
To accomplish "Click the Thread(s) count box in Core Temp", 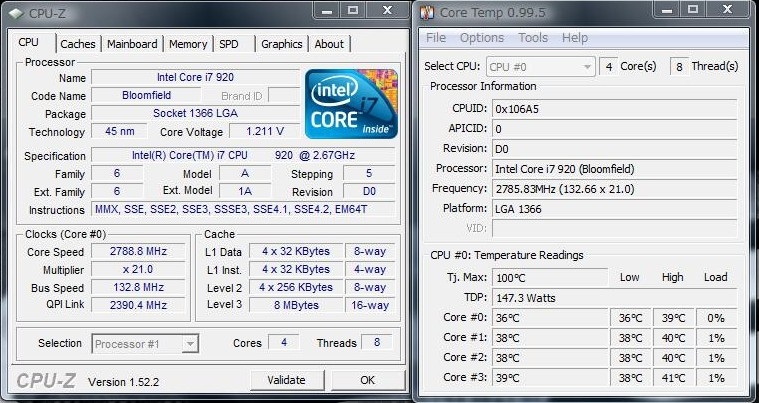I will [x=679, y=67].
